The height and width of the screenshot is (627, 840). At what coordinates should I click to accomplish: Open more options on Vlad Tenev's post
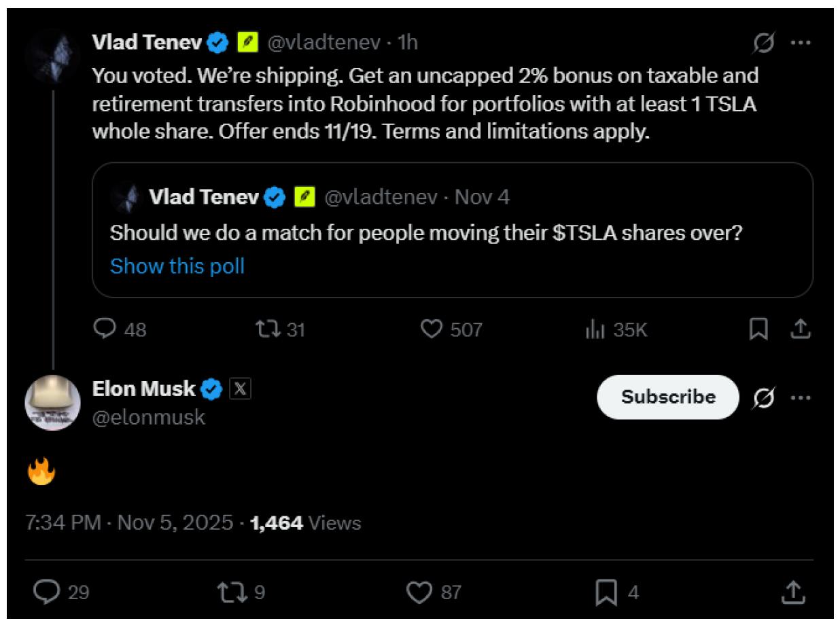click(801, 43)
